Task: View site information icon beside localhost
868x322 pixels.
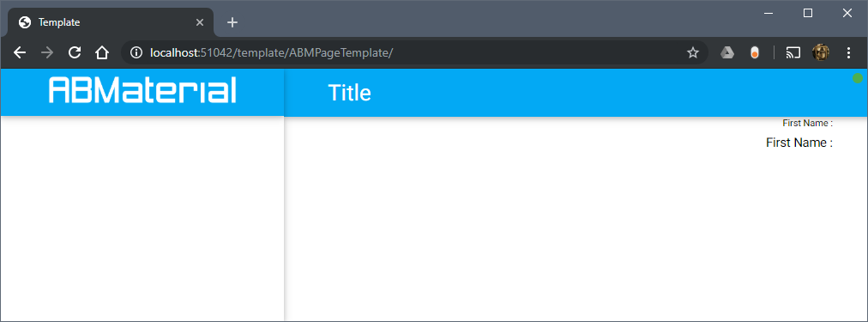Action: [x=136, y=52]
